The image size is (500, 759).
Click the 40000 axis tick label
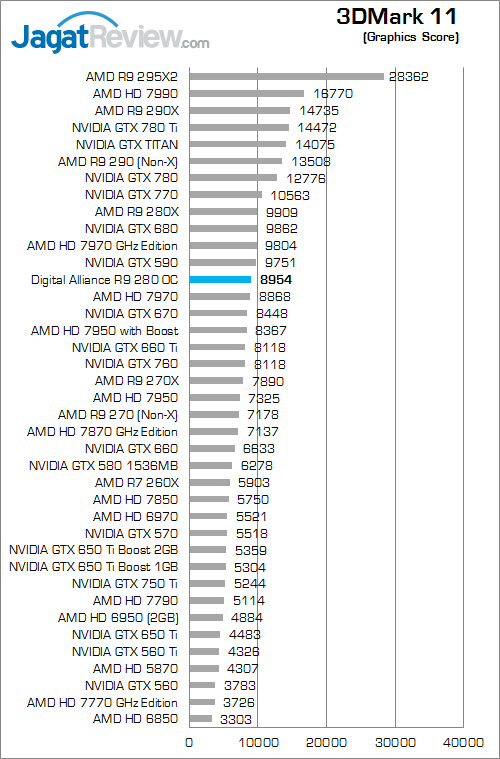tap(464, 743)
